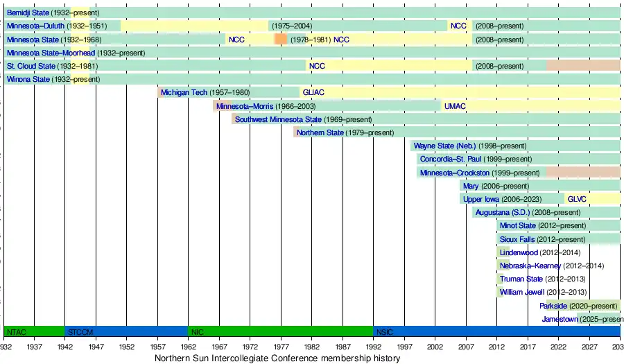Click the Minnesota–Duluth team link
624x364 pixels.
35,26
